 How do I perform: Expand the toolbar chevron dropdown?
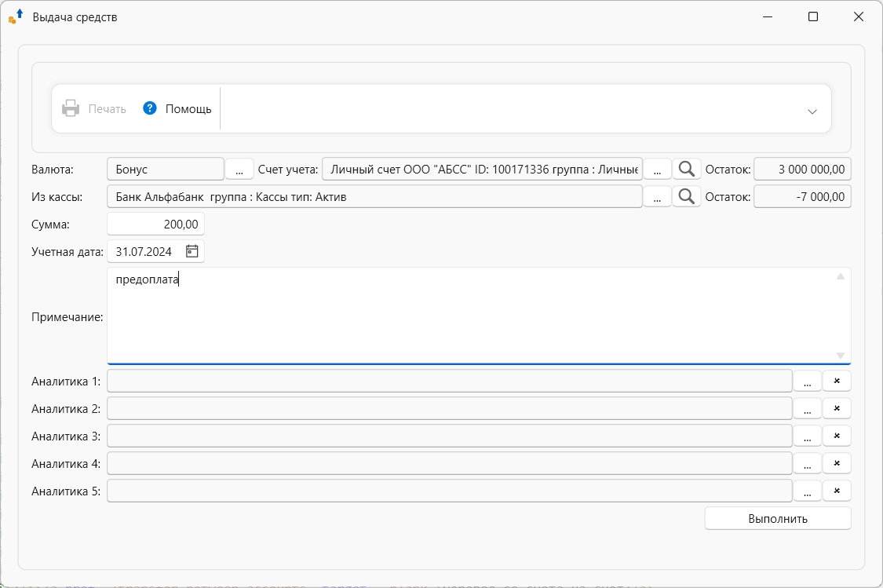pos(812,111)
